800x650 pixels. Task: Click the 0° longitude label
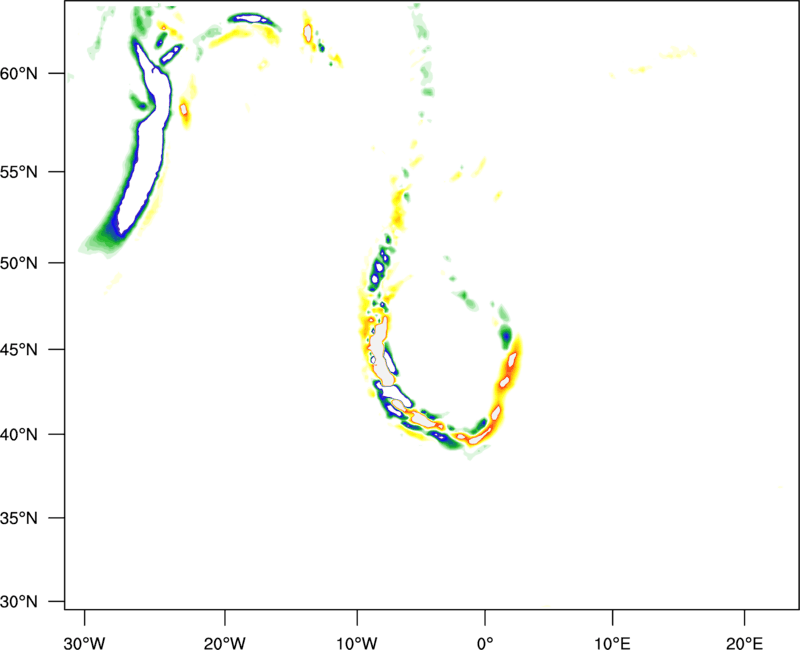485,643
